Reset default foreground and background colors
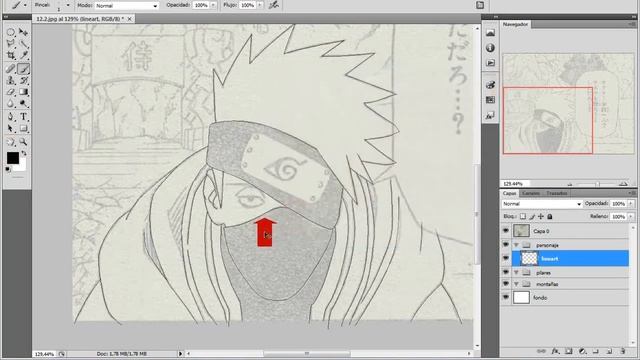The height and width of the screenshot is (360, 640). pyautogui.click(x=8, y=169)
